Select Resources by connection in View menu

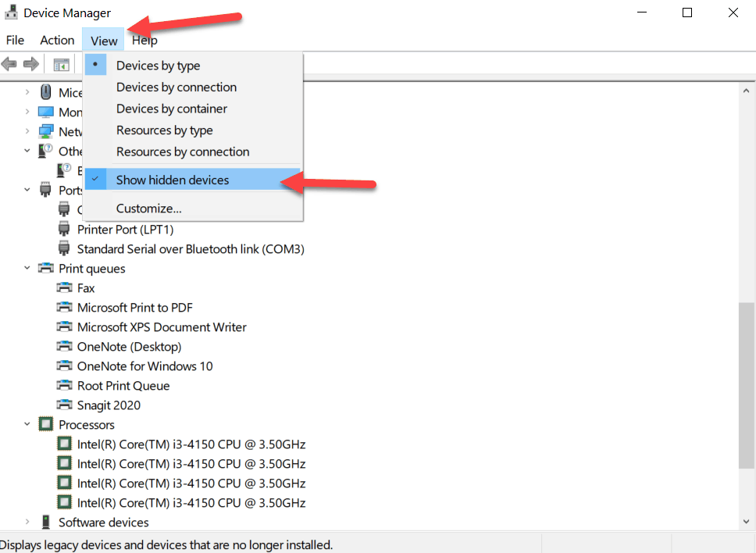183,152
